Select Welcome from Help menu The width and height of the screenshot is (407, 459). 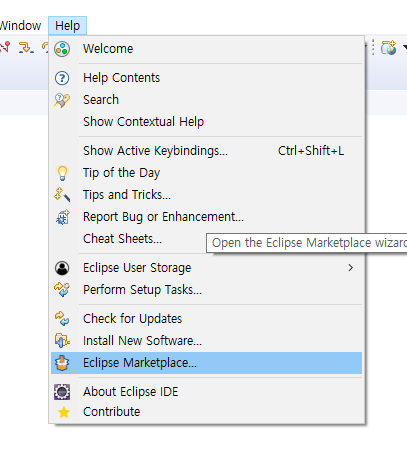206,49
